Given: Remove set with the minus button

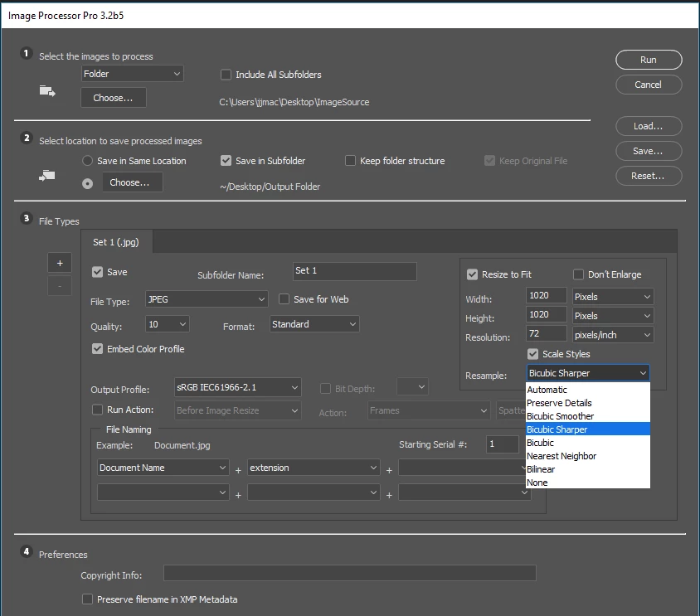Looking at the screenshot, I should tap(60, 286).
